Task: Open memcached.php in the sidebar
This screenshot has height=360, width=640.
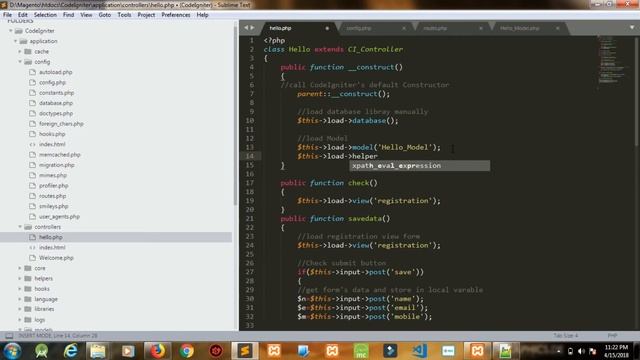Action: click(60, 155)
